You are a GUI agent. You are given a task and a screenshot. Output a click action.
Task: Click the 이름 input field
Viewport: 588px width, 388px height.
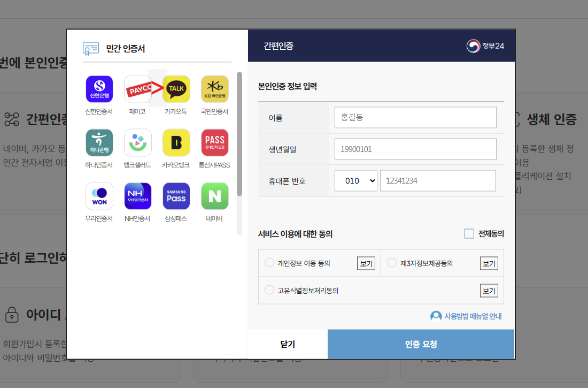[x=415, y=118]
